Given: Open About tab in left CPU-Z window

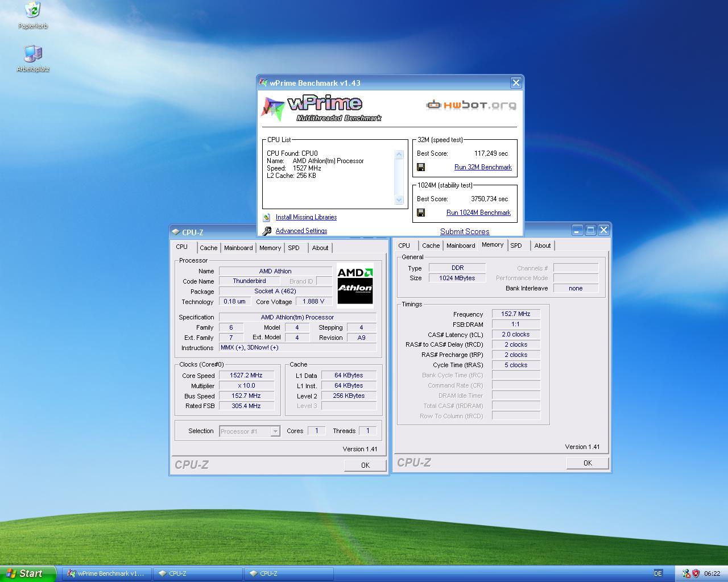Looking at the screenshot, I should point(320,248).
